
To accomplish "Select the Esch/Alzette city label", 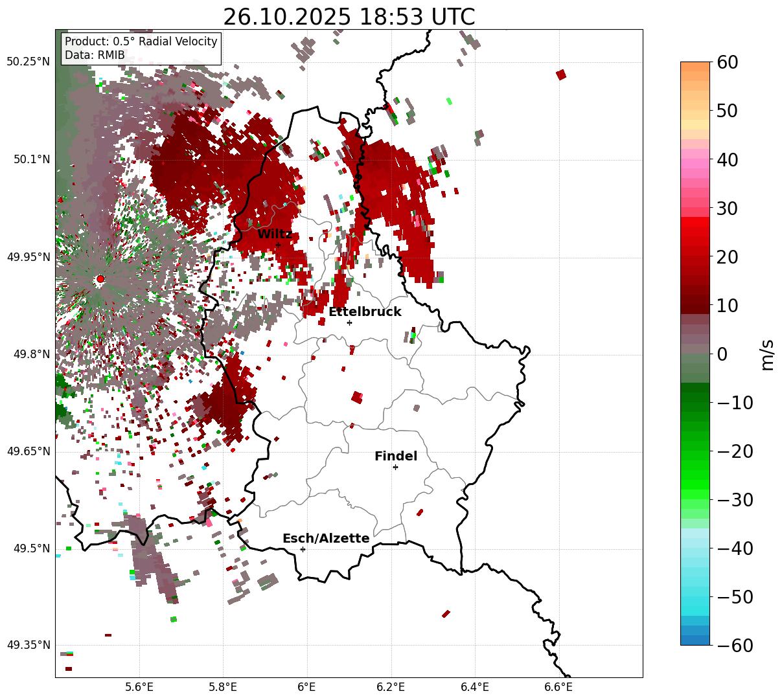I will tap(326, 538).
